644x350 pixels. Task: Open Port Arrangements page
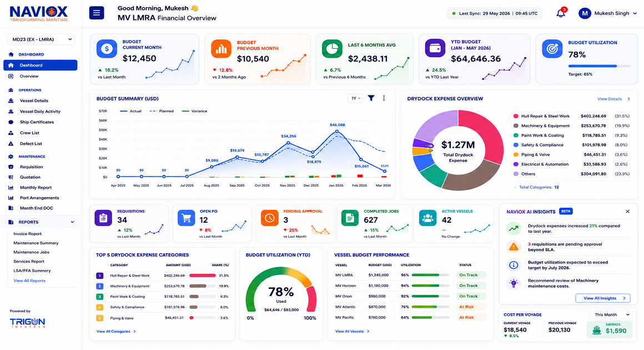click(x=39, y=198)
